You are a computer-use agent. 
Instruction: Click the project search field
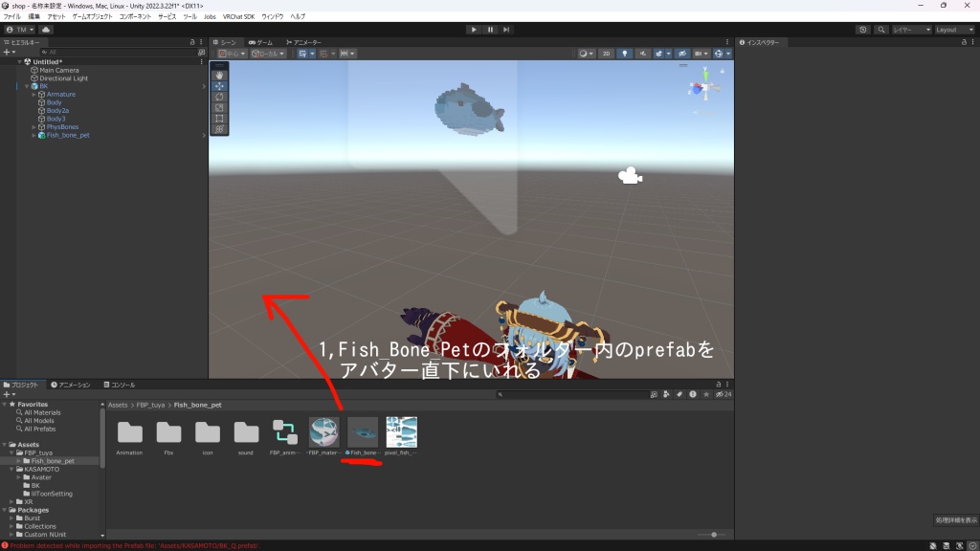point(572,394)
